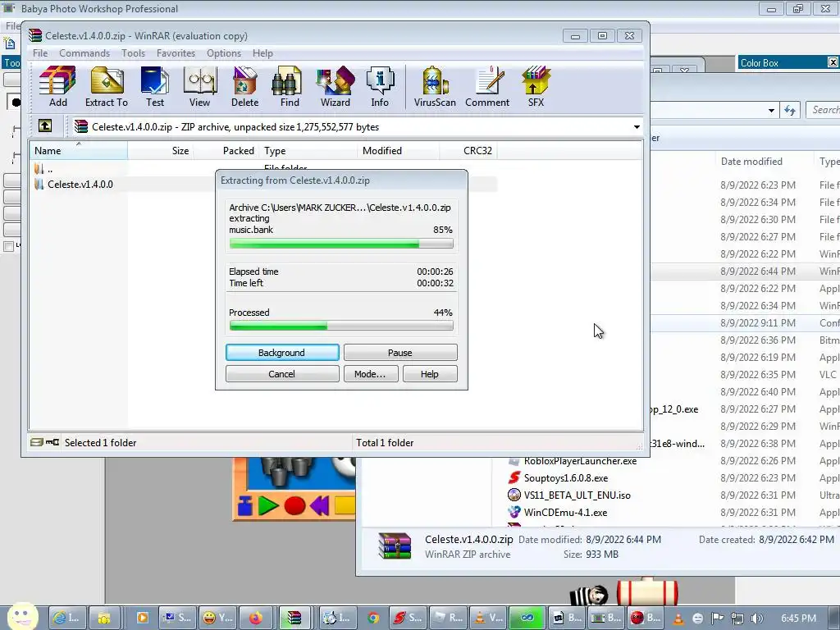Go up one folder level in WinRAR

(x=45, y=126)
